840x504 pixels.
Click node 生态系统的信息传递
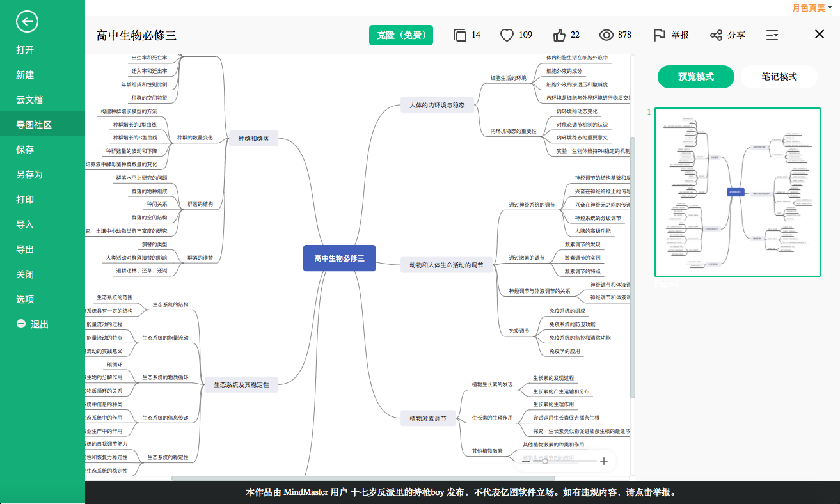pos(165,418)
